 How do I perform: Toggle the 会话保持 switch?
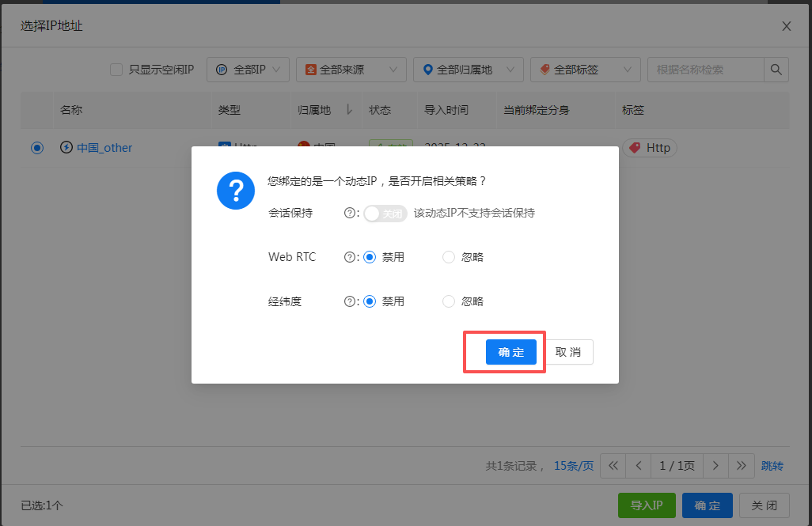[x=385, y=214]
